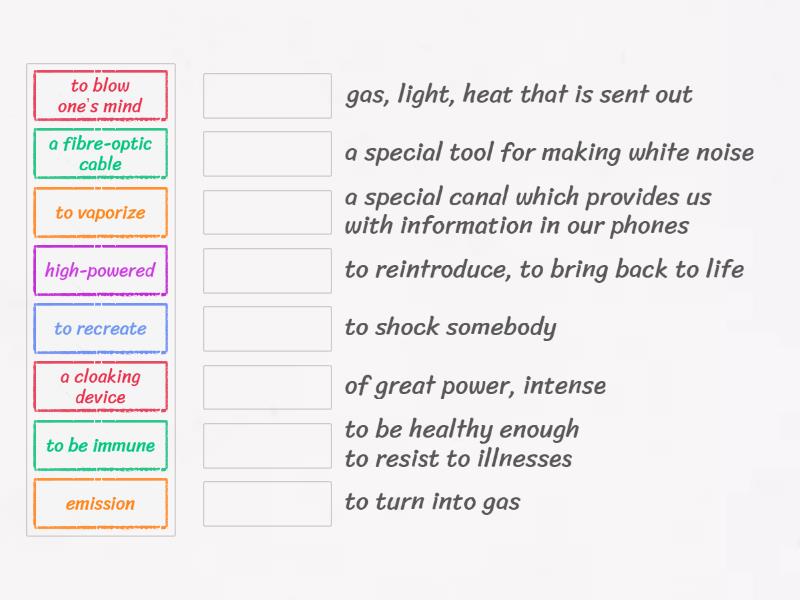Select the 'to vaporize' word card

[100, 212]
